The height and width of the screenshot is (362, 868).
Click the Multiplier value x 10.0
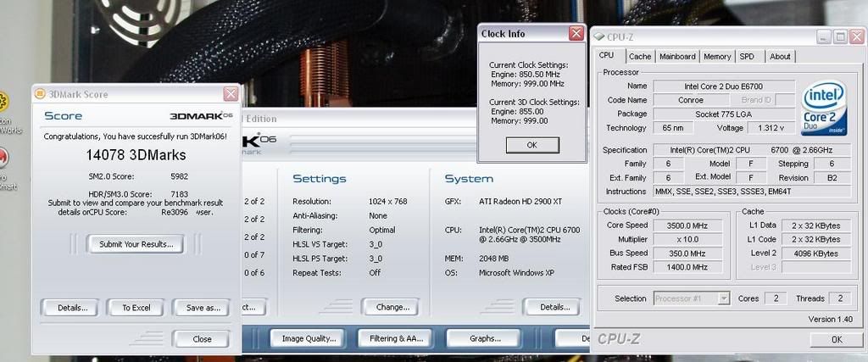687,240
